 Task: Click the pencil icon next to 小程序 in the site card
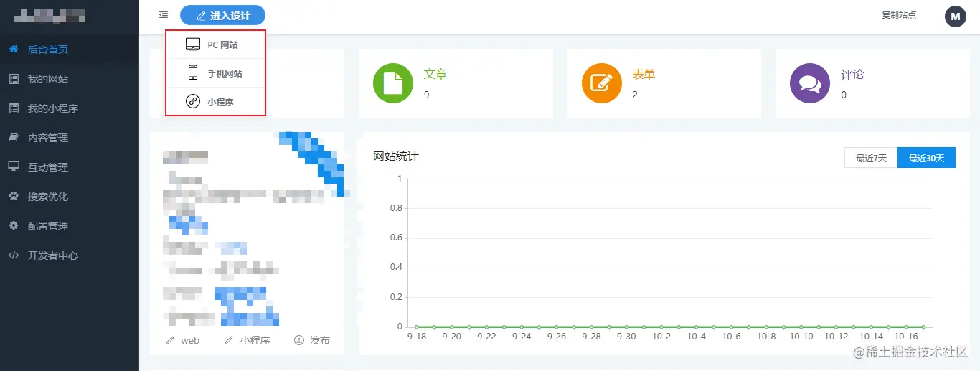coord(229,341)
